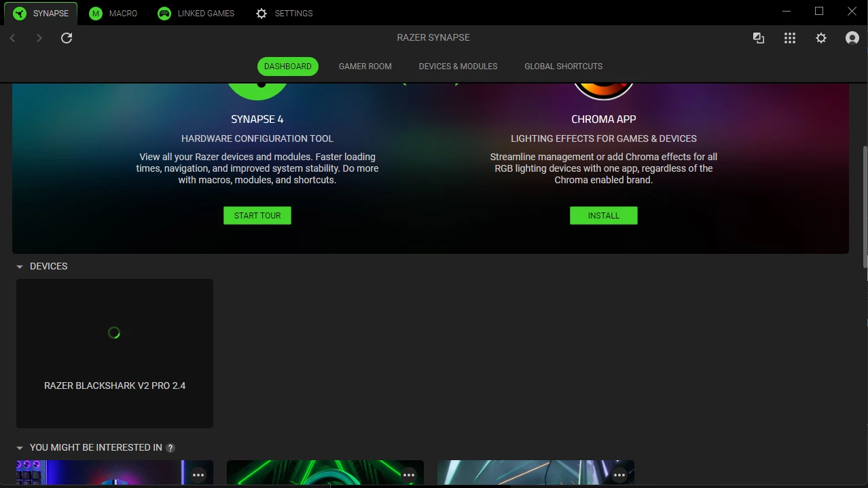Click the green Razer Synapse logo icon
The height and width of the screenshot is (488, 868).
[20, 14]
